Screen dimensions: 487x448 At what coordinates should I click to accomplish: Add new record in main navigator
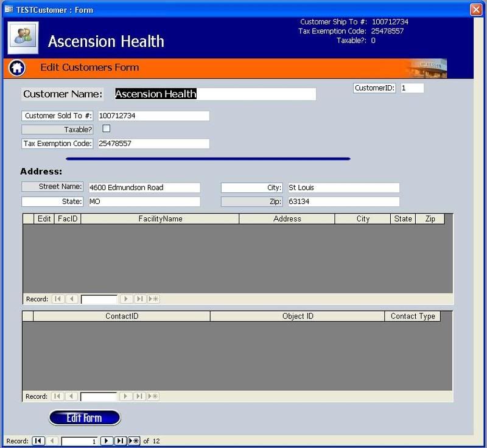[x=134, y=441]
